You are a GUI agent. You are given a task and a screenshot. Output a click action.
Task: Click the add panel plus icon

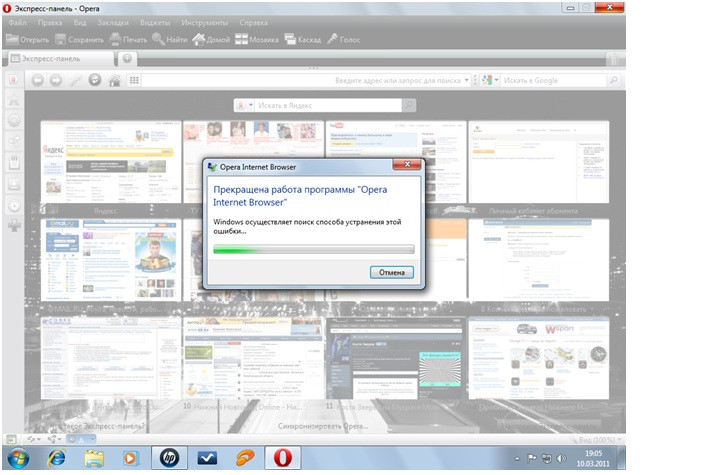click(x=14, y=226)
